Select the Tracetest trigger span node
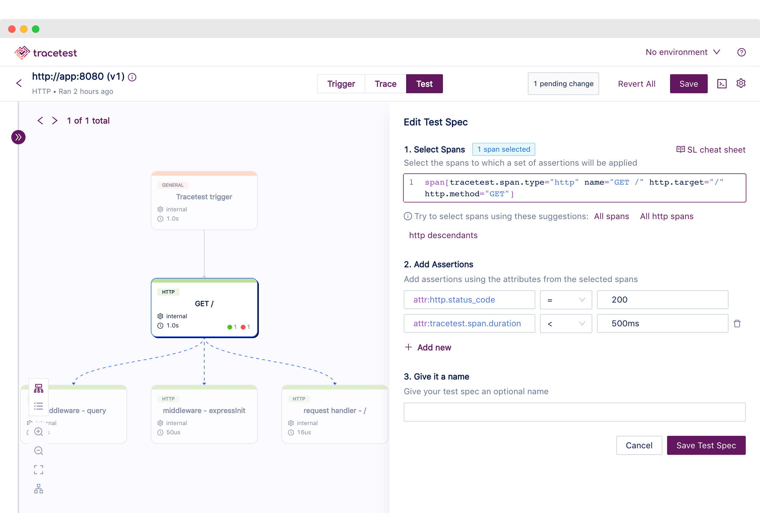The width and height of the screenshot is (760, 532). click(x=204, y=201)
